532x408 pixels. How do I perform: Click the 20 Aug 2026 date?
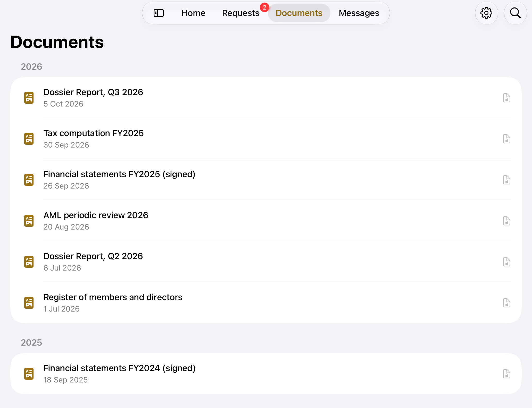click(x=66, y=227)
